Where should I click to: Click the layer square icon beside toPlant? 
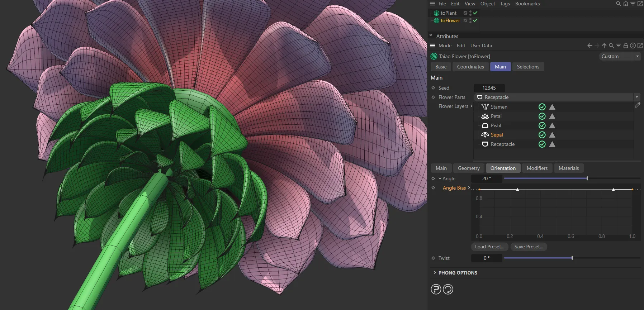465,13
